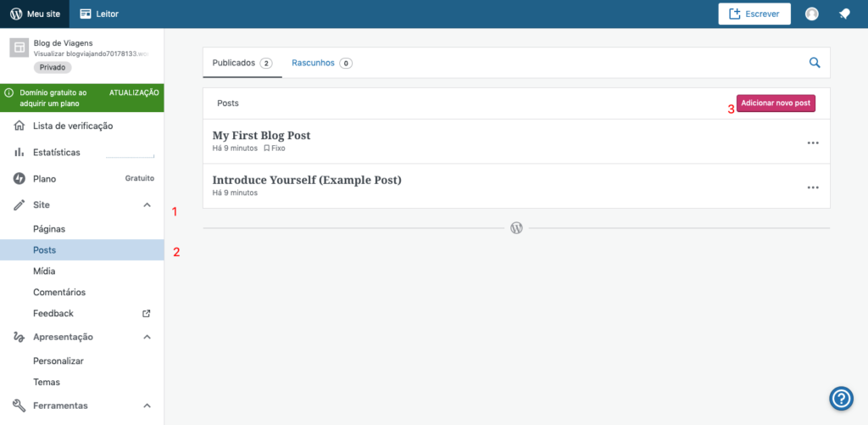The height and width of the screenshot is (425, 868).
Task: Select the Publicados tab
Action: coord(242,63)
